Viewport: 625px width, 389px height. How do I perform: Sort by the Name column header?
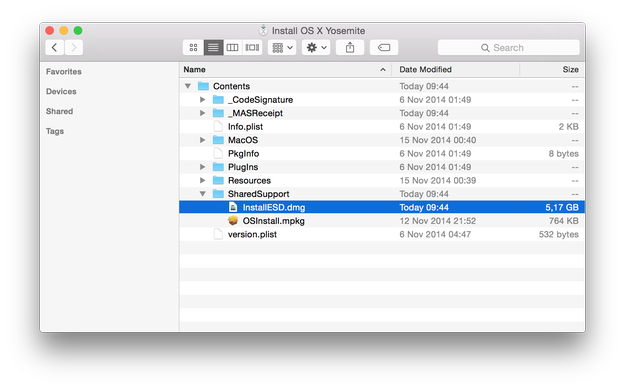click(285, 70)
